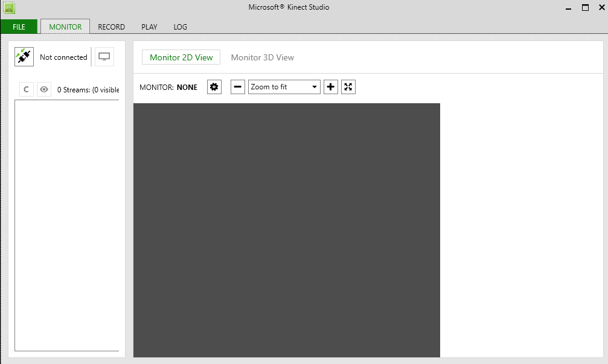
Task: Select the Monitor 2D View button
Action: (x=181, y=57)
